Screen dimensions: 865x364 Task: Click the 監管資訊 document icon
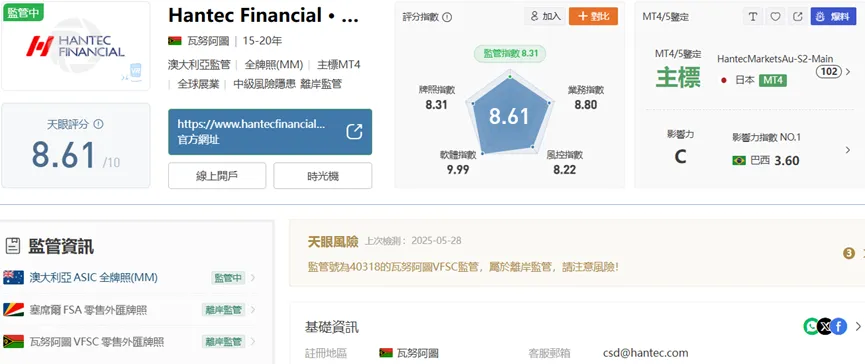pyautogui.click(x=12, y=246)
